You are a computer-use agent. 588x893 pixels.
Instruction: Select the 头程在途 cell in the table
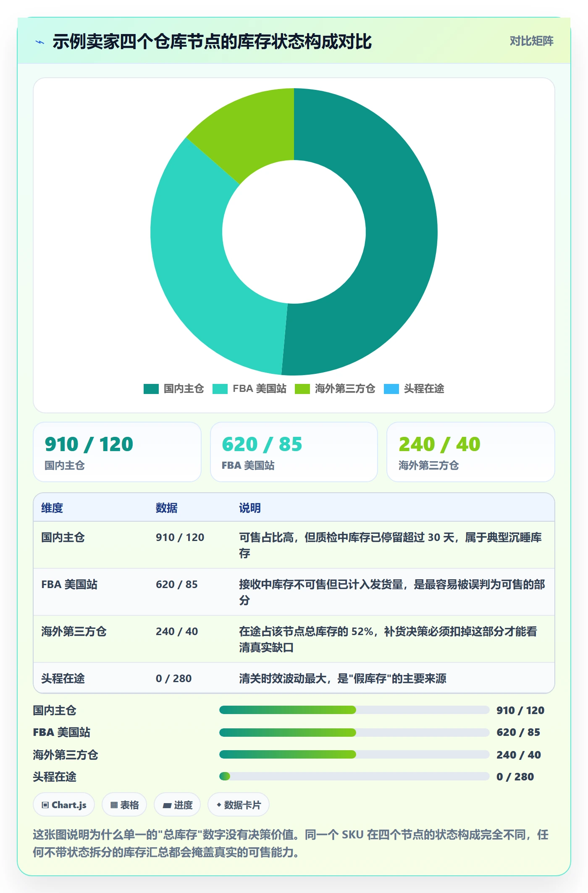click(x=63, y=678)
